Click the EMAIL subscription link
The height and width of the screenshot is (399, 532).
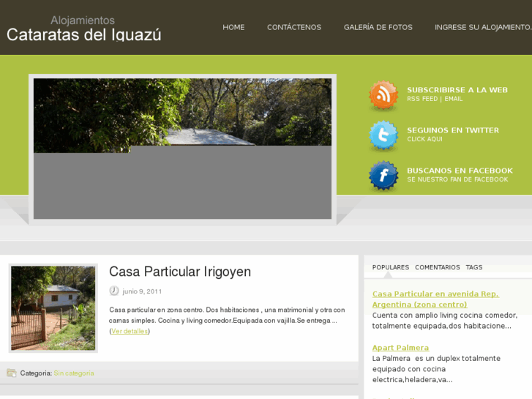(453, 99)
